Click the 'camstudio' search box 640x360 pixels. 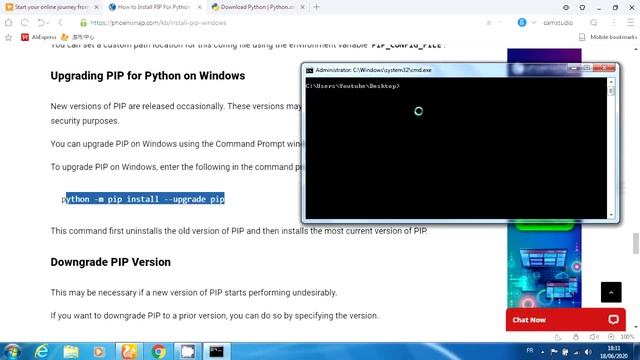coord(558,23)
